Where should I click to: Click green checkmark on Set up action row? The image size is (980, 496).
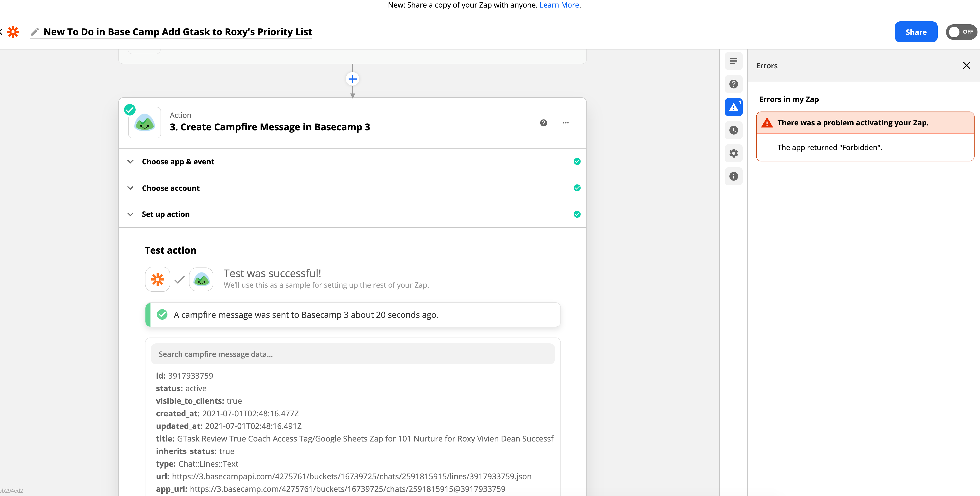[x=577, y=214]
